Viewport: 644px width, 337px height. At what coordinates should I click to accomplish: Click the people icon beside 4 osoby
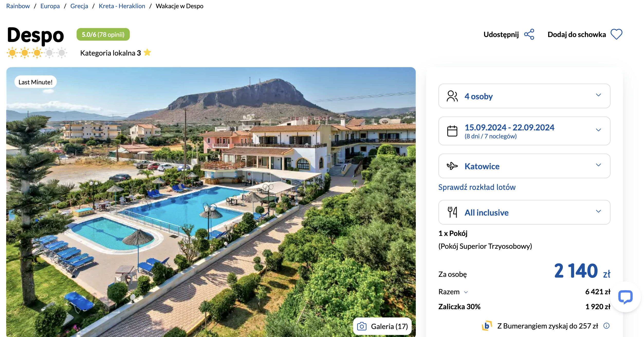(452, 96)
